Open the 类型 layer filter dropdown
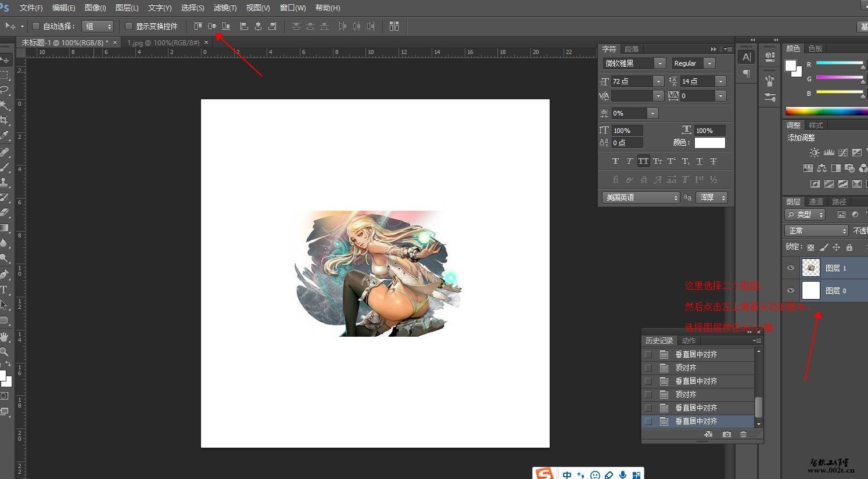The width and height of the screenshot is (868, 479). [805, 215]
